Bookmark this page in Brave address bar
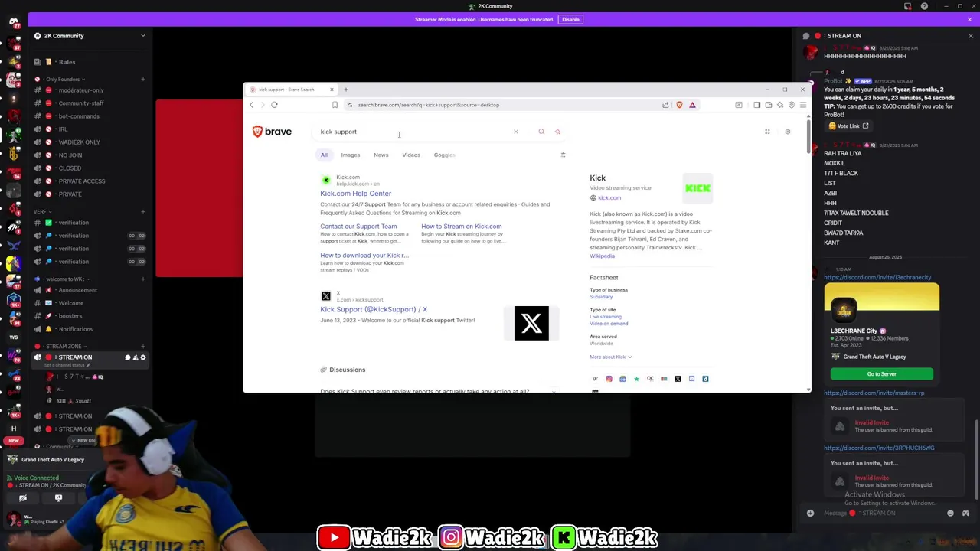 click(335, 105)
